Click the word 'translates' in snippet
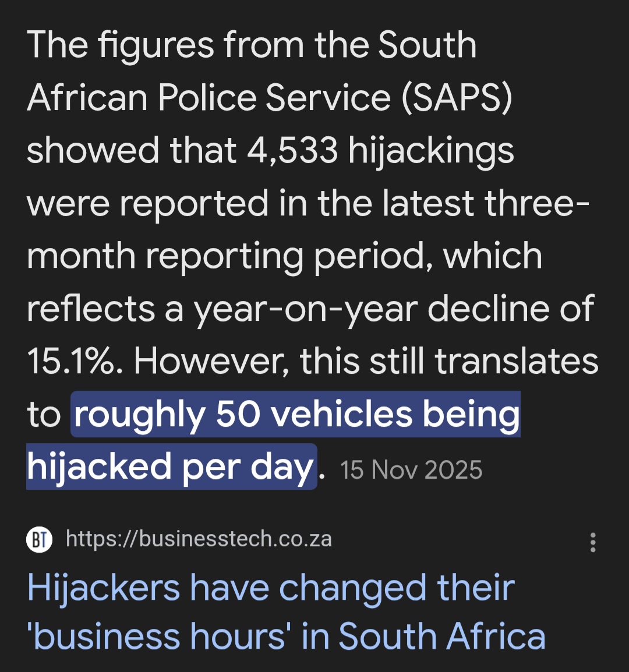 (x=517, y=362)
